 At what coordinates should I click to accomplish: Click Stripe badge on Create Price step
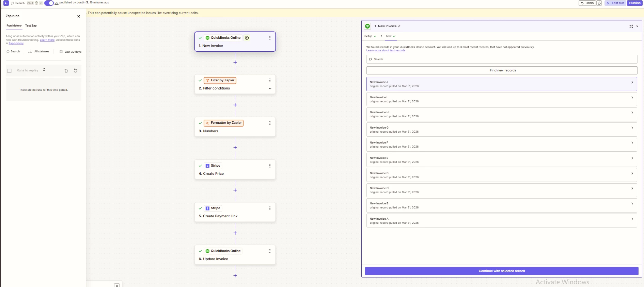213,166
